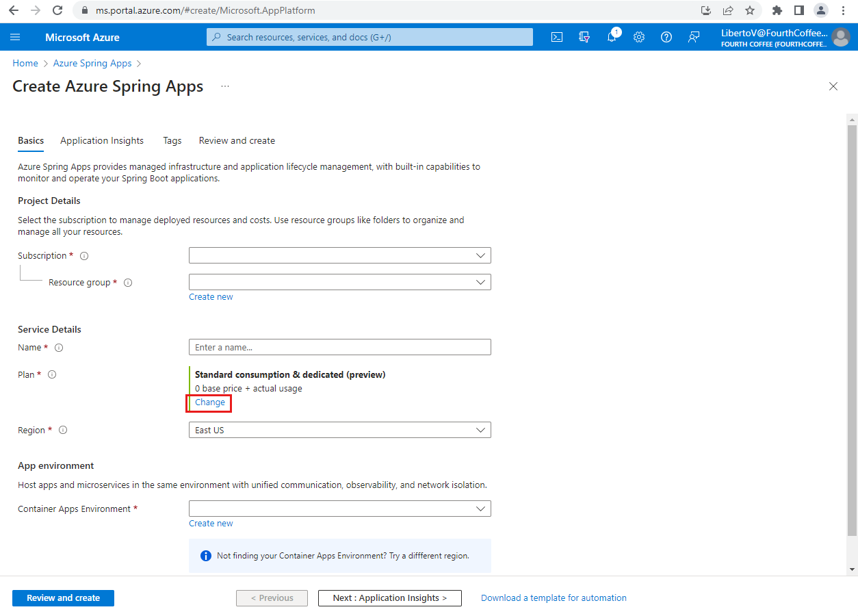Open the ellipsis menu beside page title
The height and width of the screenshot is (616, 858).
point(225,86)
